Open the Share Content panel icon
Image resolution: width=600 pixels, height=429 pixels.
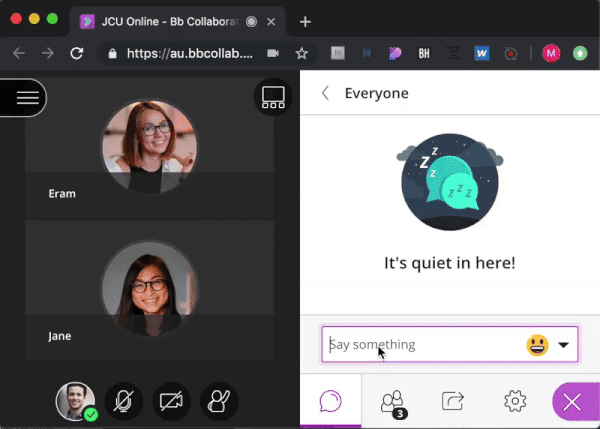453,402
